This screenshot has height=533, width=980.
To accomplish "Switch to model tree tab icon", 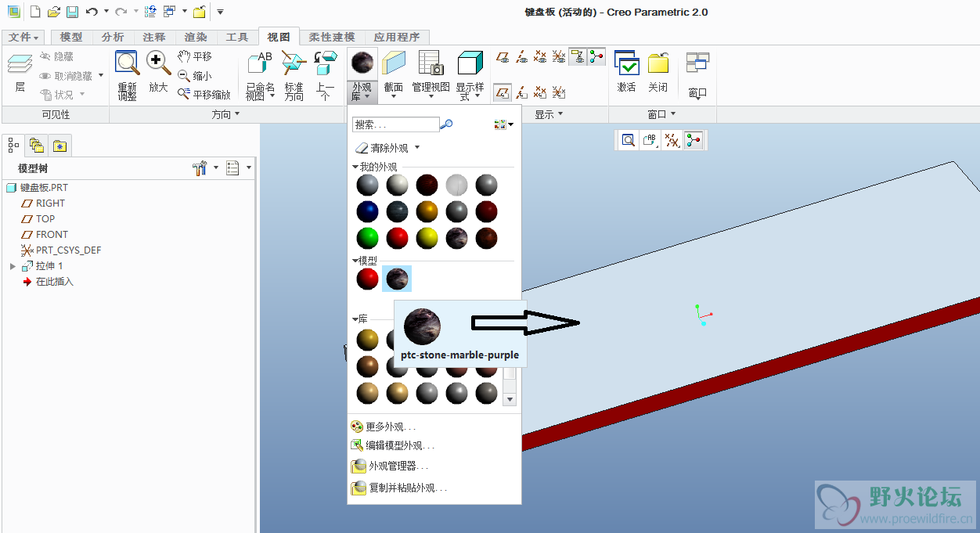I will pos(13,145).
